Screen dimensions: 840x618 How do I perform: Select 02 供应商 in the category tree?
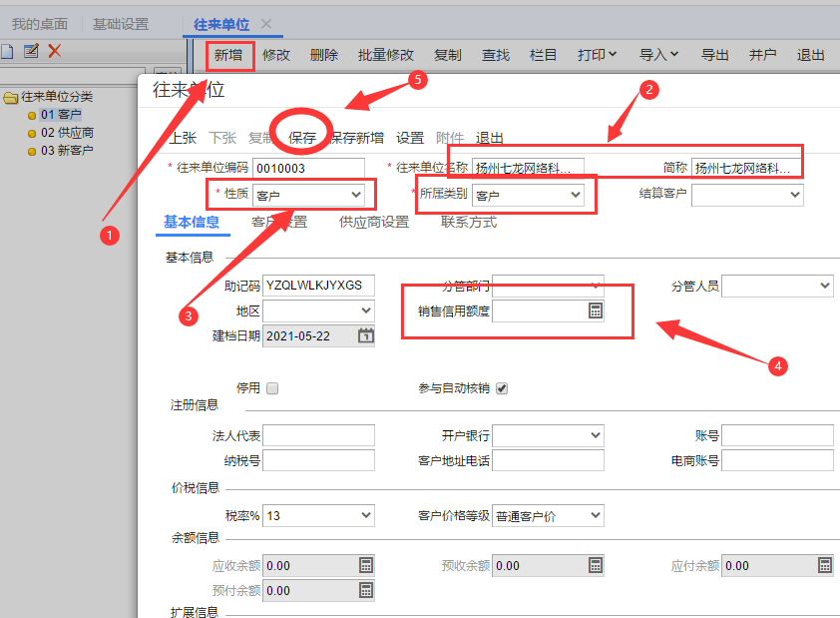click(x=68, y=133)
